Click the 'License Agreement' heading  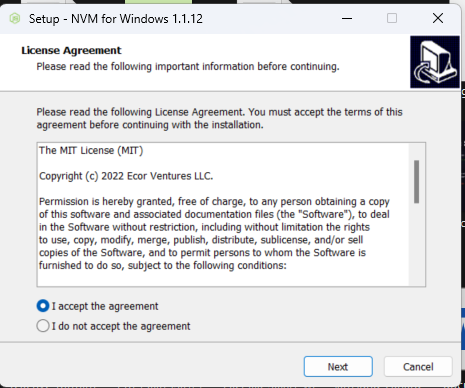coord(71,50)
